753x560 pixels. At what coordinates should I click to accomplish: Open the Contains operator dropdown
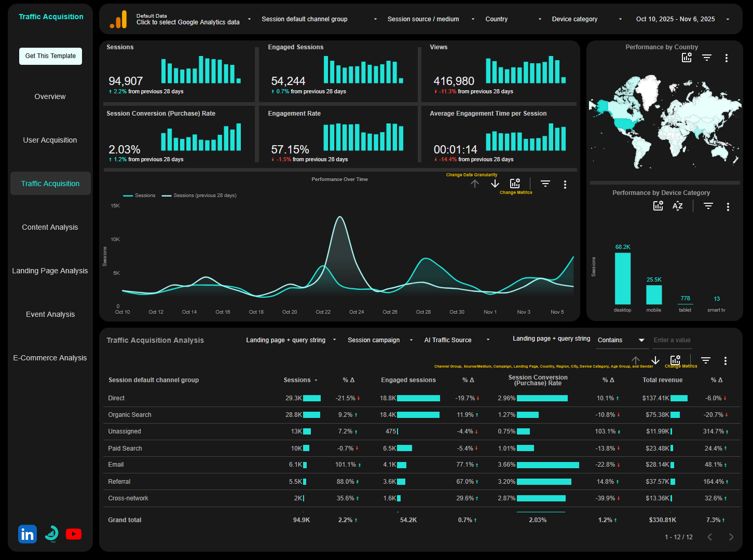pos(621,340)
